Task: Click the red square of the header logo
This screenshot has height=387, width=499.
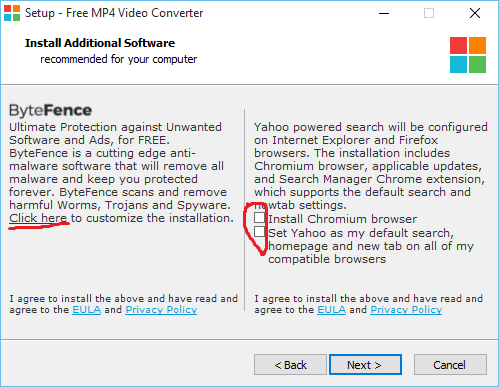Action: pos(458,45)
